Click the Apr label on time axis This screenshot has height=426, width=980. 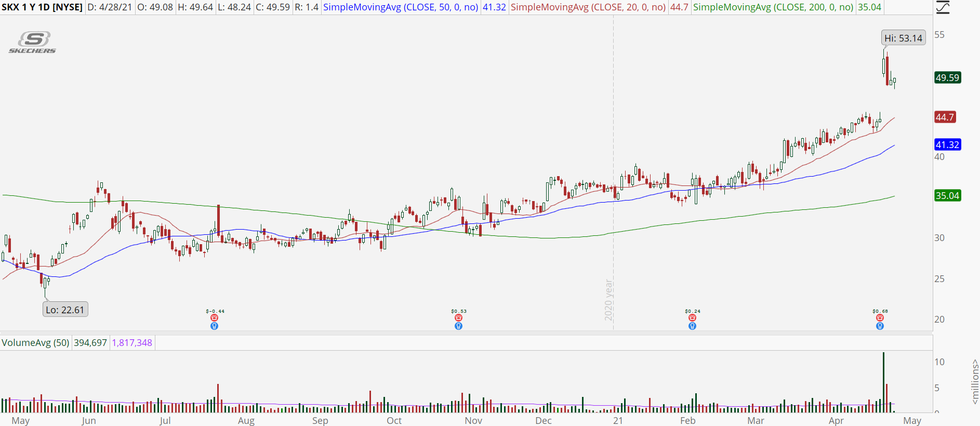(x=836, y=420)
